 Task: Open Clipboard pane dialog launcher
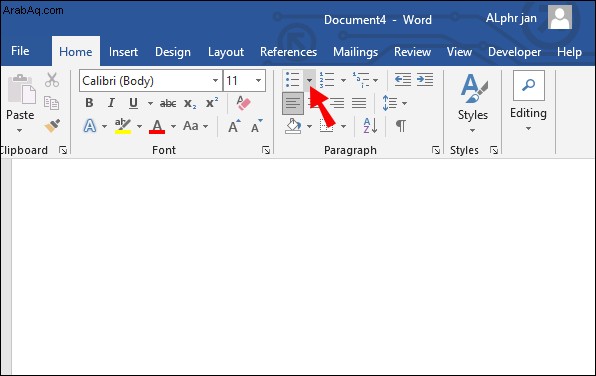point(63,151)
